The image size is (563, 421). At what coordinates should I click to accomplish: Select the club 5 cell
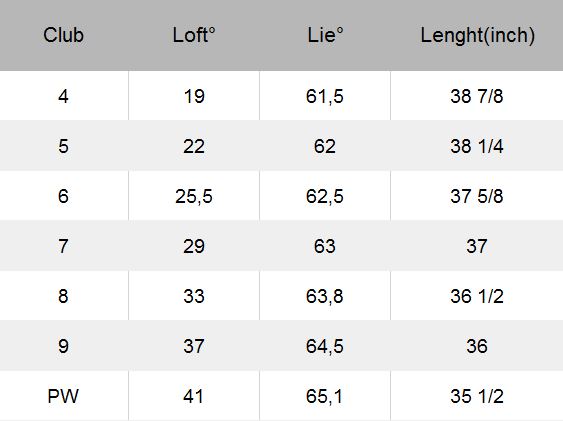point(64,146)
